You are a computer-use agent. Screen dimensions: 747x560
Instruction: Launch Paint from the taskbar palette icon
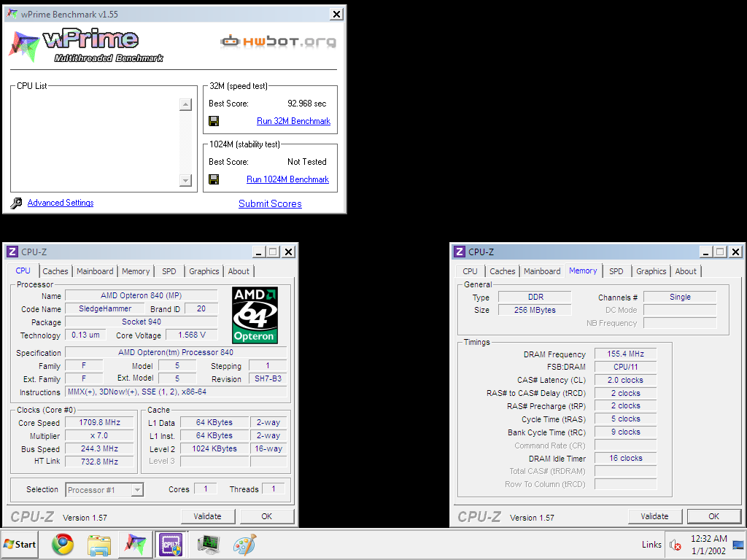tap(245, 544)
